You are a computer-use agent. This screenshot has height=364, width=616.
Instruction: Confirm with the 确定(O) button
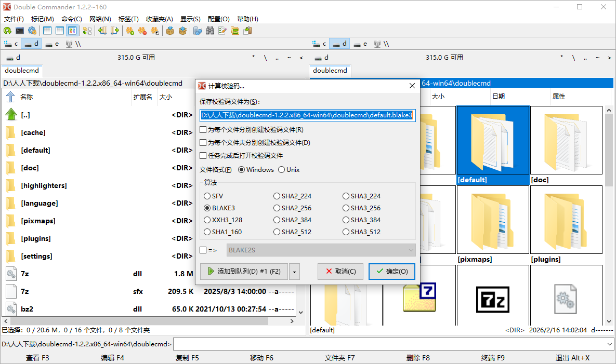pos(391,271)
